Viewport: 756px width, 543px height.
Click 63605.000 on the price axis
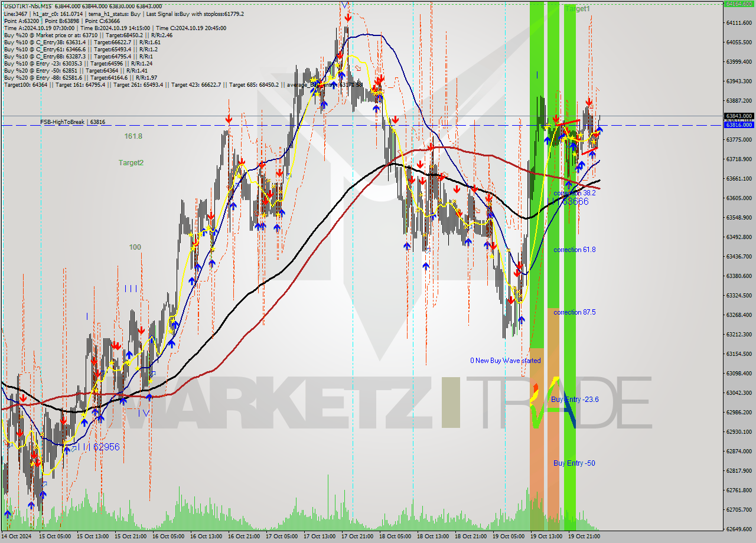738,198
